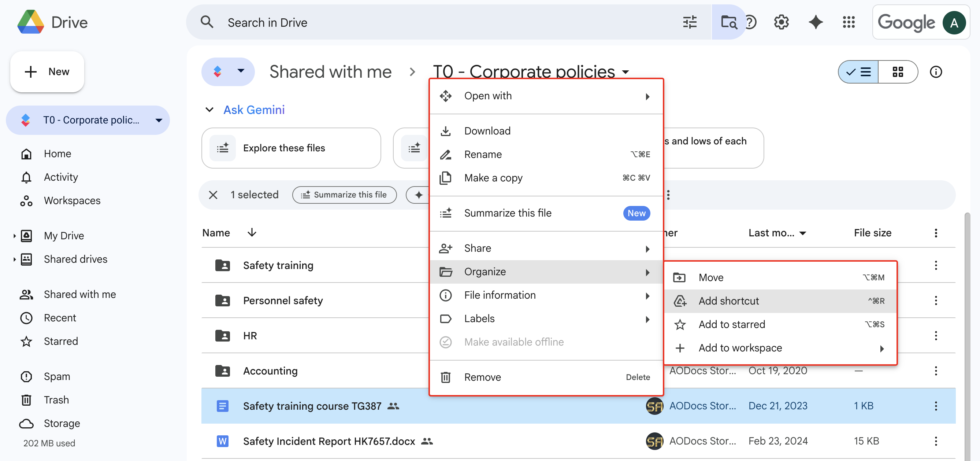Expand the Open with submenu

[546, 96]
